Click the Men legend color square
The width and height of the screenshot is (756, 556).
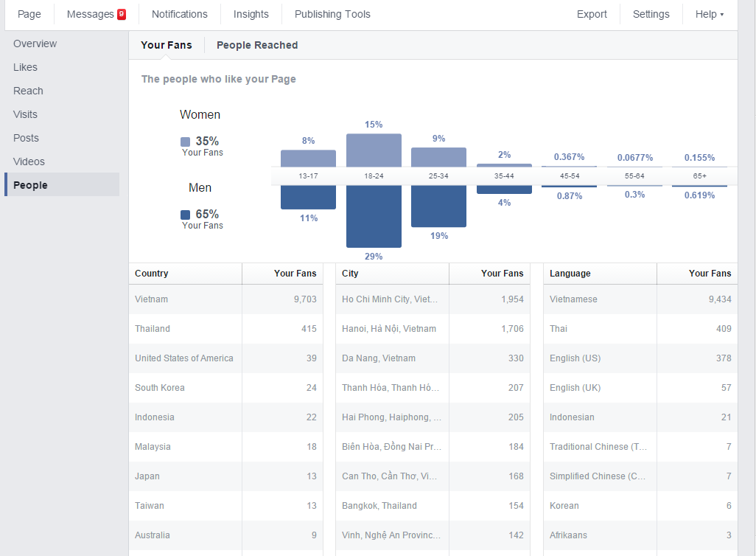pyautogui.click(x=185, y=215)
